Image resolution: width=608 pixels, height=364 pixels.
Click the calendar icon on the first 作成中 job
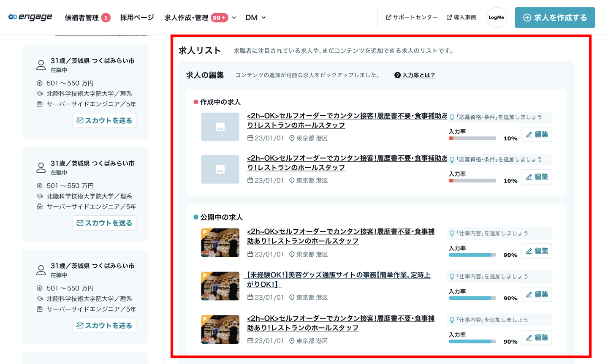coord(250,138)
